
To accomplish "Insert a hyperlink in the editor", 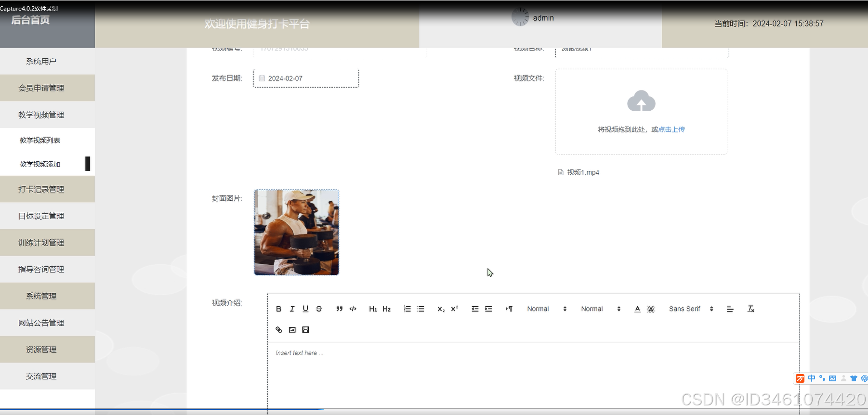I will tap(278, 330).
